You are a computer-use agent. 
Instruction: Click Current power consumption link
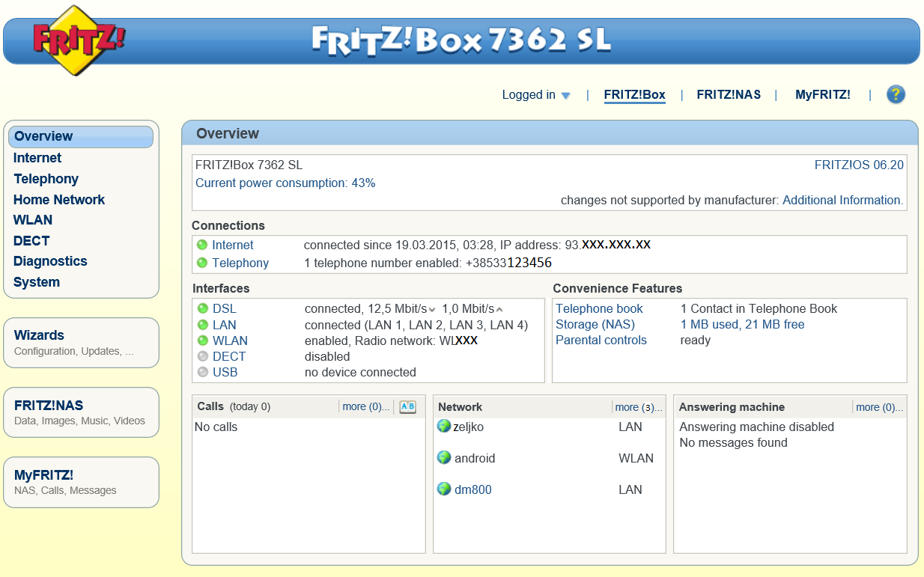coord(285,183)
